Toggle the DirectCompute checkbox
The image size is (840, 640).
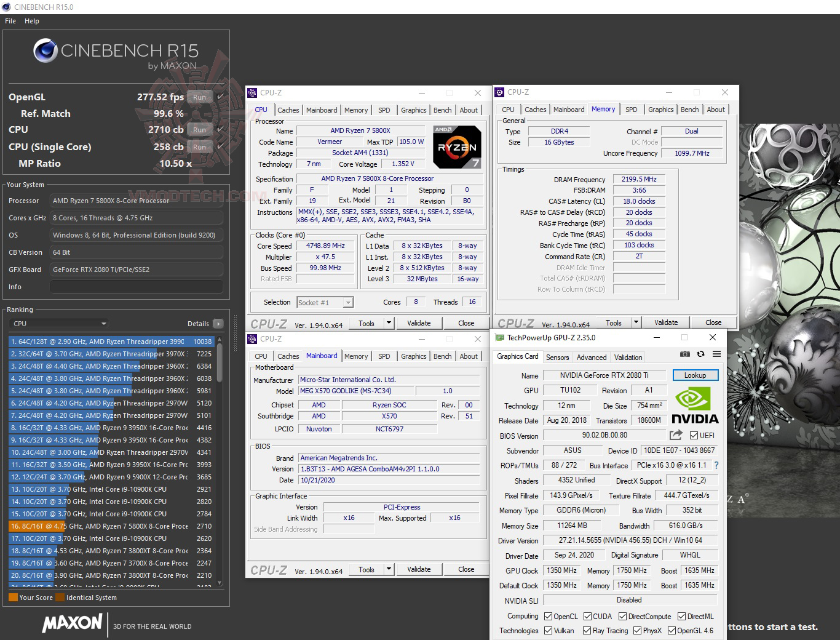pos(622,616)
